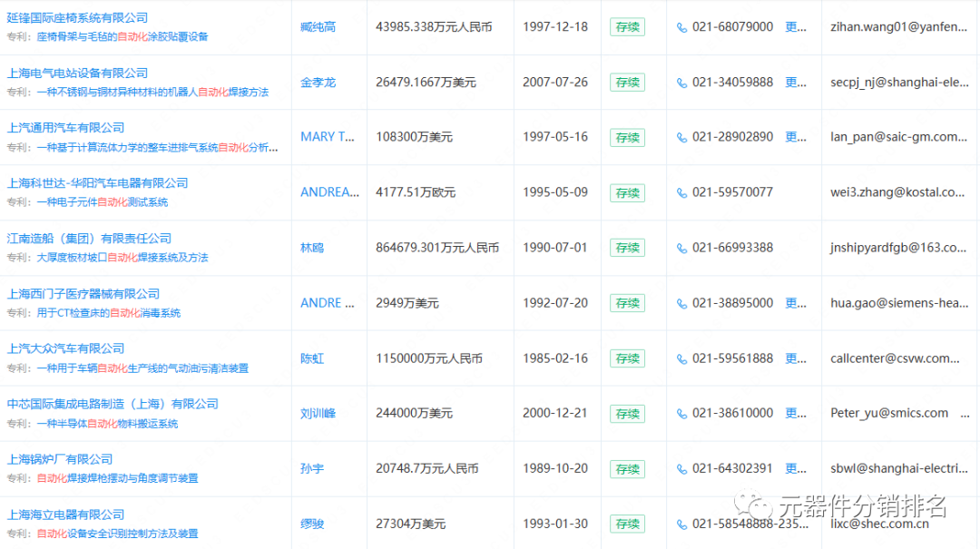Screen dimensions: 980x549
Task: Expand more phones after 021-68079000
Action: coord(796,27)
